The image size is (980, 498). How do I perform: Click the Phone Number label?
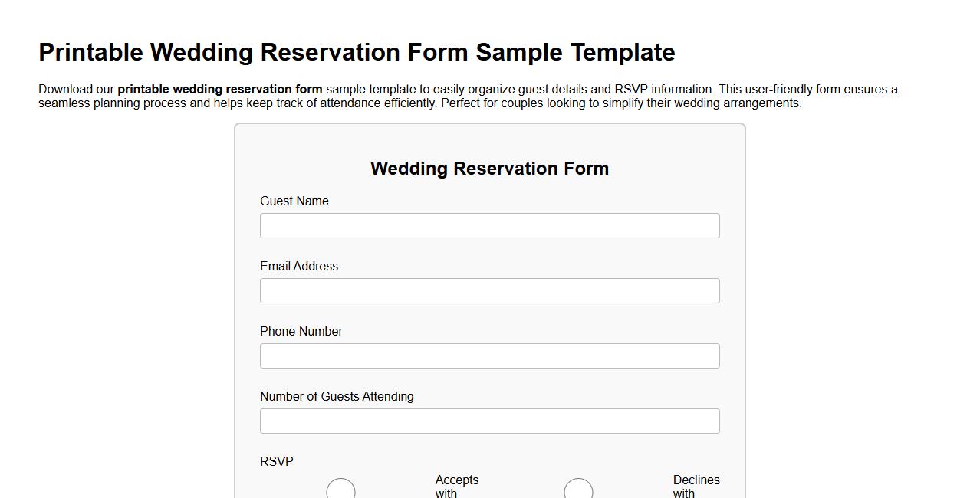click(x=301, y=331)
